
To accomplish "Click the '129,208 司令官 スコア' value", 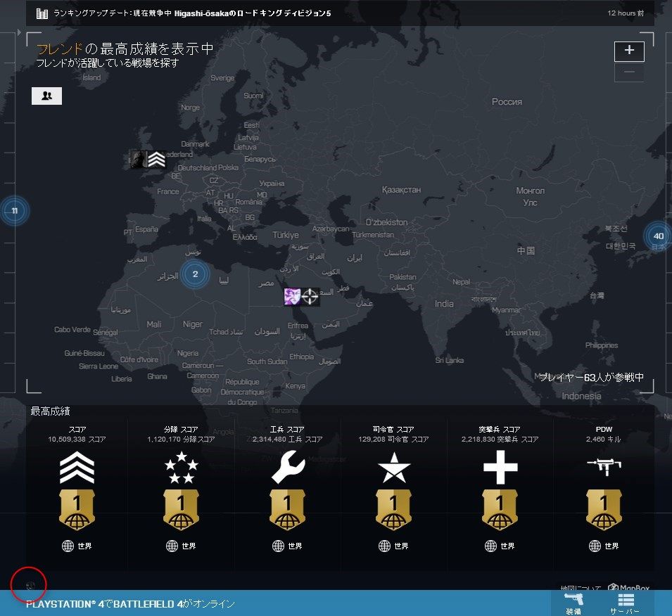I will coord(393,439).
